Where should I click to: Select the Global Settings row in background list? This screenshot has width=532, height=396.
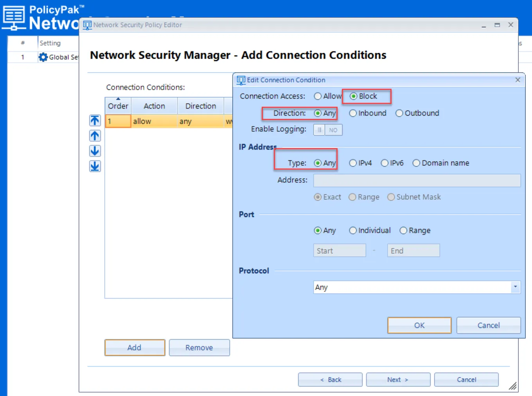coord(44,57)
